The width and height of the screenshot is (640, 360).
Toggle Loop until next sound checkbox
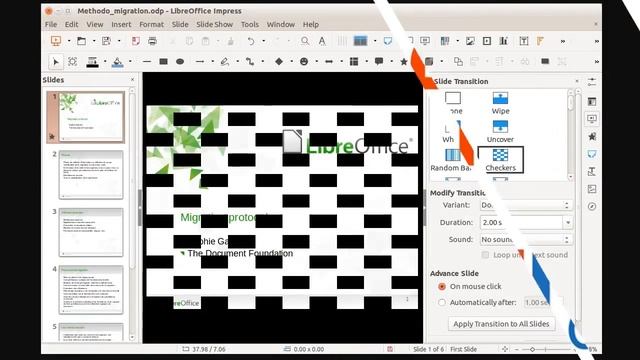[x=485, y=255]
